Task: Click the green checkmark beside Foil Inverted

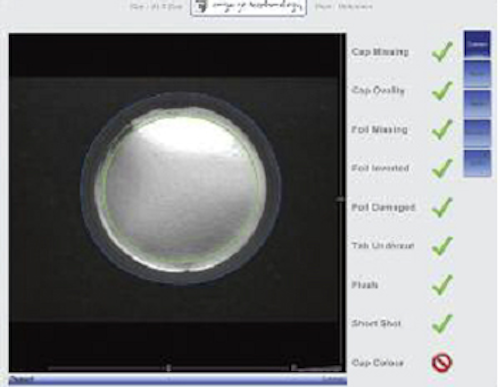Action: tap(442, 168)
